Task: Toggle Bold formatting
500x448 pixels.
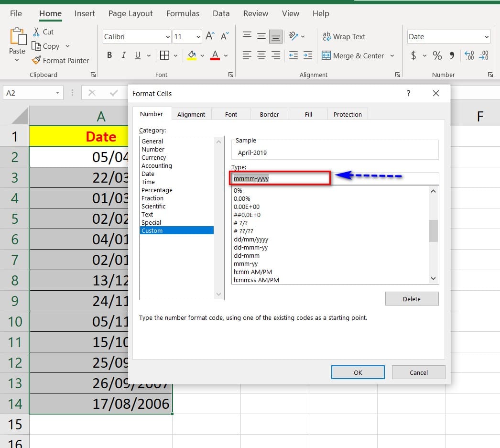Action: click(x=109, y=55)
